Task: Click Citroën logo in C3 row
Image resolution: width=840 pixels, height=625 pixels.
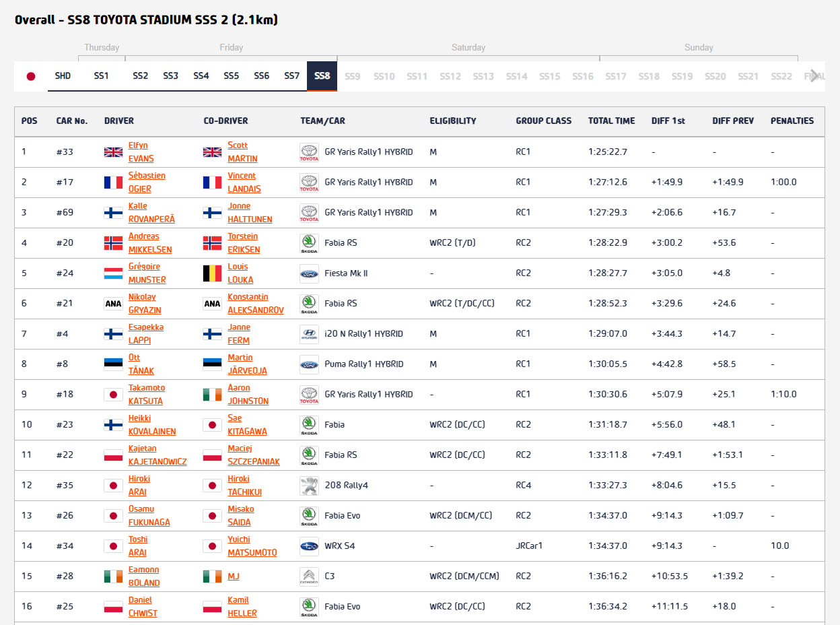Action: click(x=309, y=577)
